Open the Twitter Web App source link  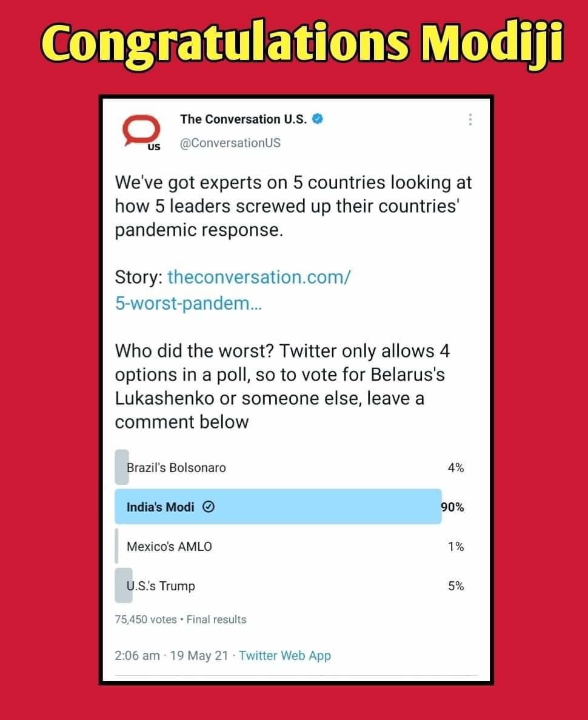pyautogui.click(x=285, y=655)
